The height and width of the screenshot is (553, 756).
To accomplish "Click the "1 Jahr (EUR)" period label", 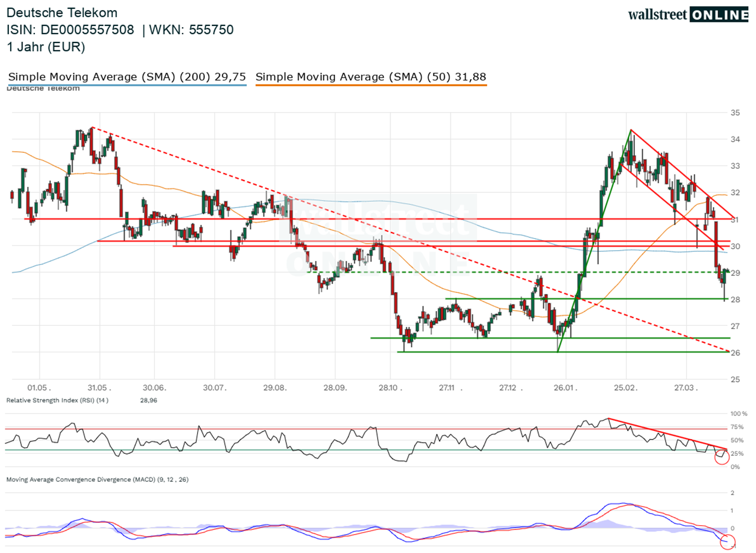I will tap(46, 48).
